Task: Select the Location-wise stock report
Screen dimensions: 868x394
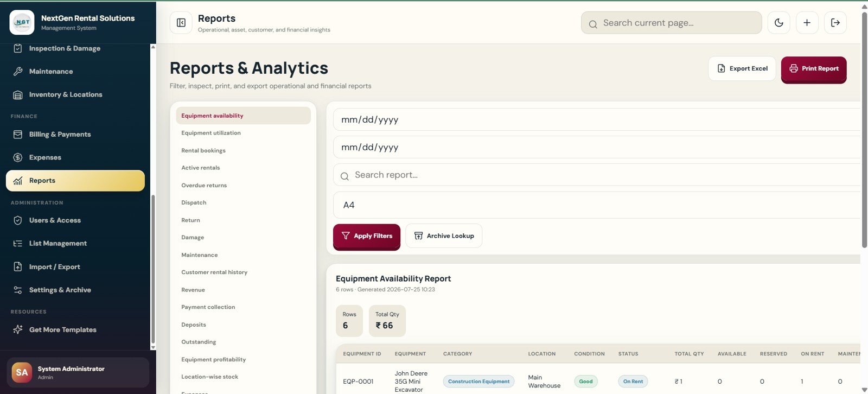Action: [243, 377]
